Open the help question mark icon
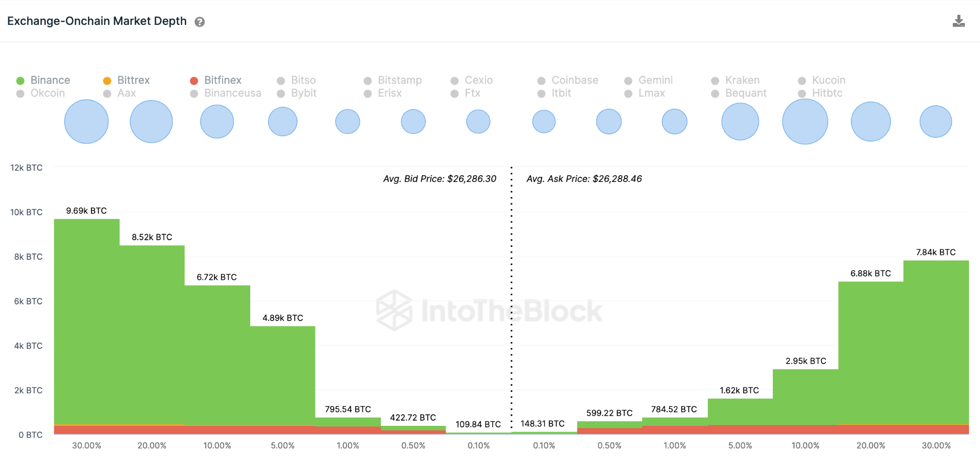The height and width of the screenshot is (456, 980). tap(200, 22)
